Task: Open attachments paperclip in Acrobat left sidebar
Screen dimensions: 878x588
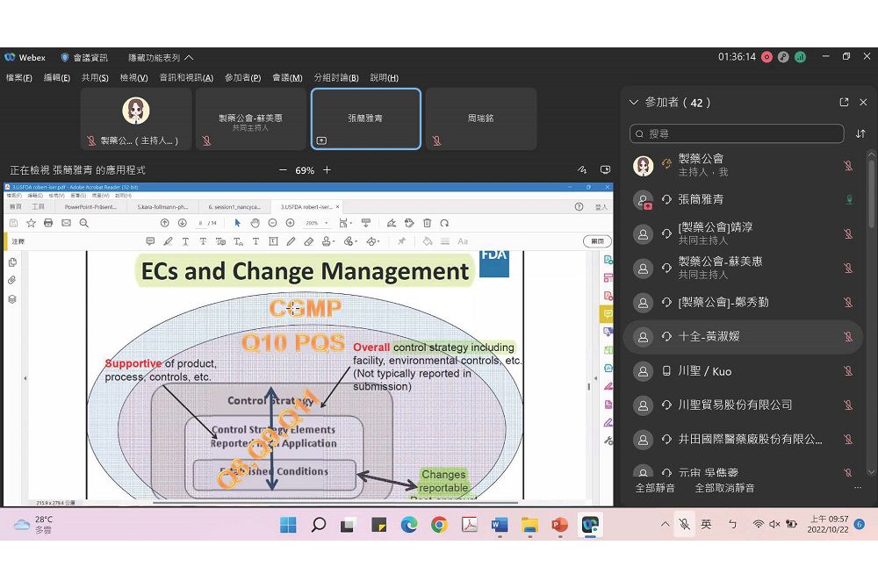Action: point(12,280)
